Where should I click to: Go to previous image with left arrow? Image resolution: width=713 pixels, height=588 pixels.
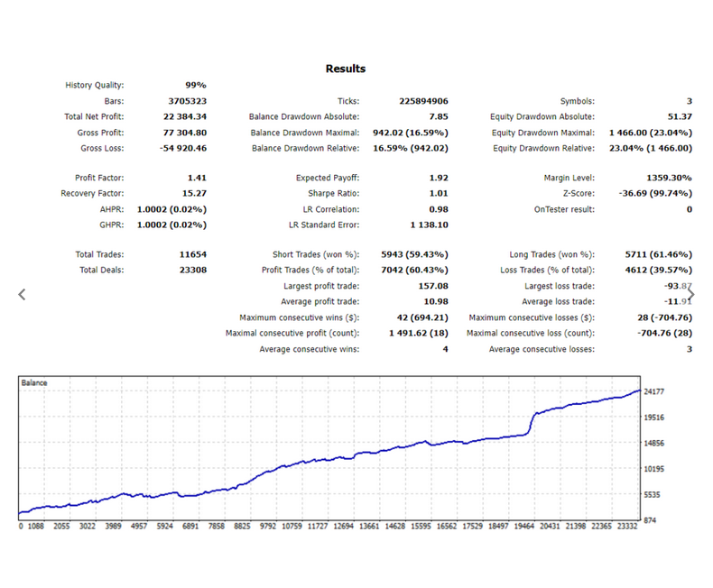click(x=22, y=295)
